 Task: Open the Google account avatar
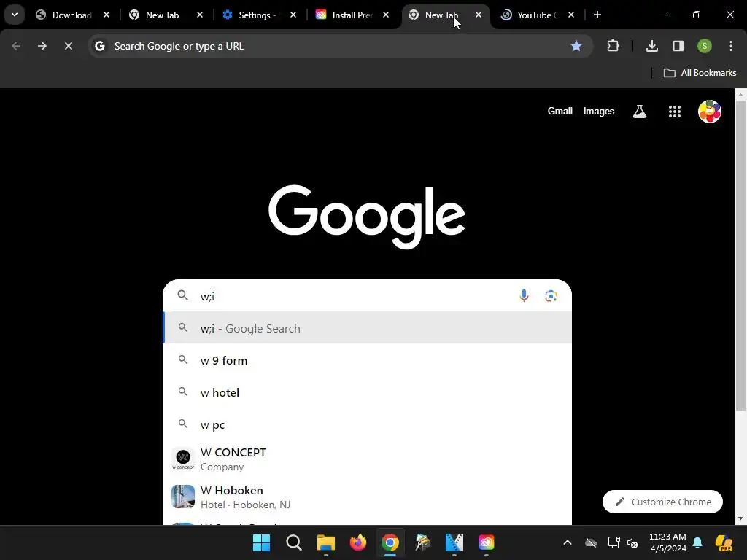(x=709, y=112)
